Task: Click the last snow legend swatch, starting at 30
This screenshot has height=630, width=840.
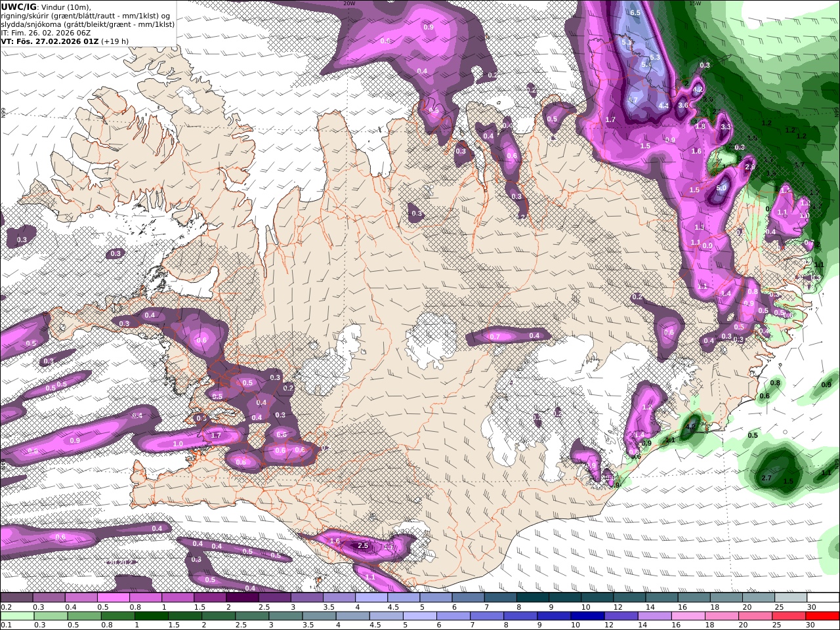Action: pos(823,598)
